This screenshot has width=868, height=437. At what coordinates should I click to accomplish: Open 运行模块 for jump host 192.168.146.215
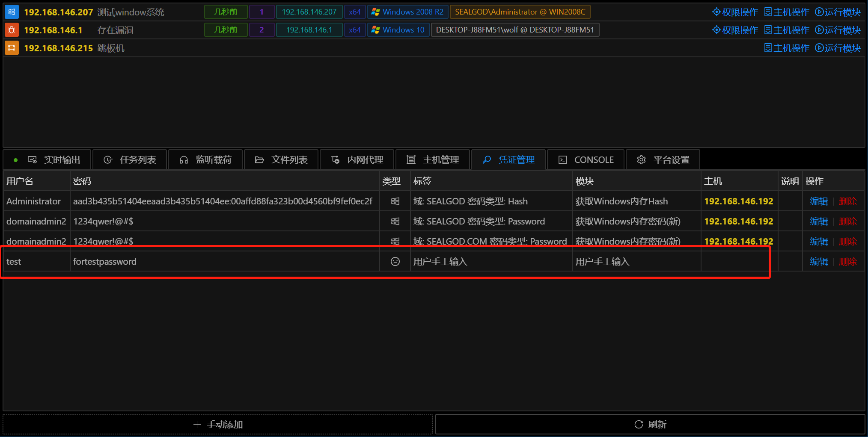[838, 48]
